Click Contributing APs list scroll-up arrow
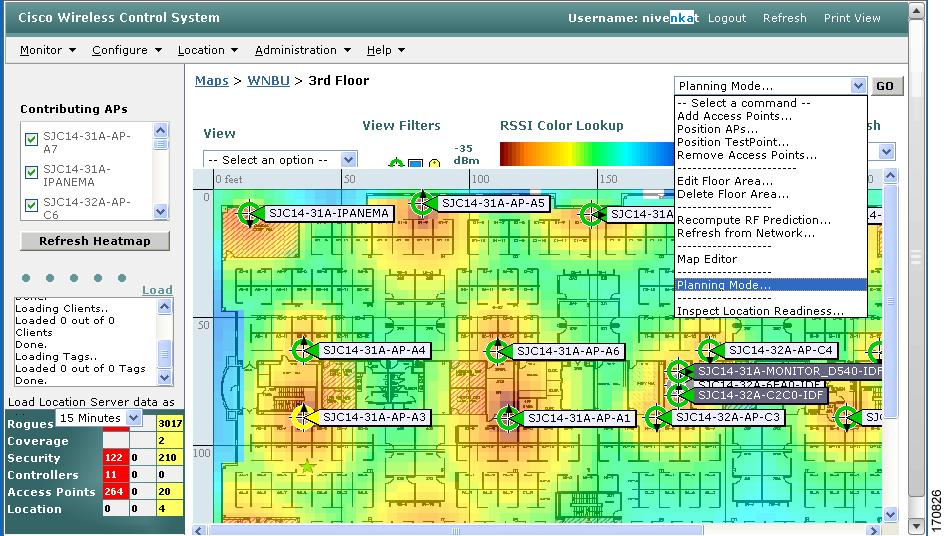Image resolution: width=944 pixels, height=536 pixels. click(160, 129)
